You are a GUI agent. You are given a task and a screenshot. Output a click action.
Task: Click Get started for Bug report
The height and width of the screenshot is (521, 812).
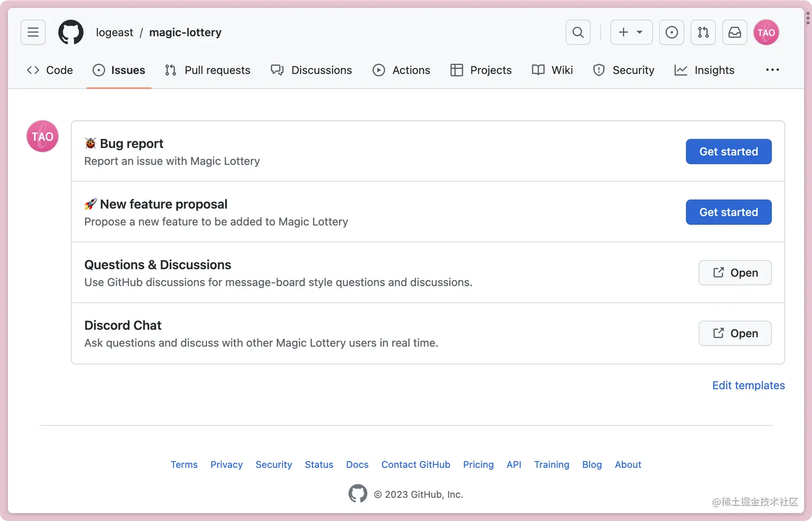[728, 152]
